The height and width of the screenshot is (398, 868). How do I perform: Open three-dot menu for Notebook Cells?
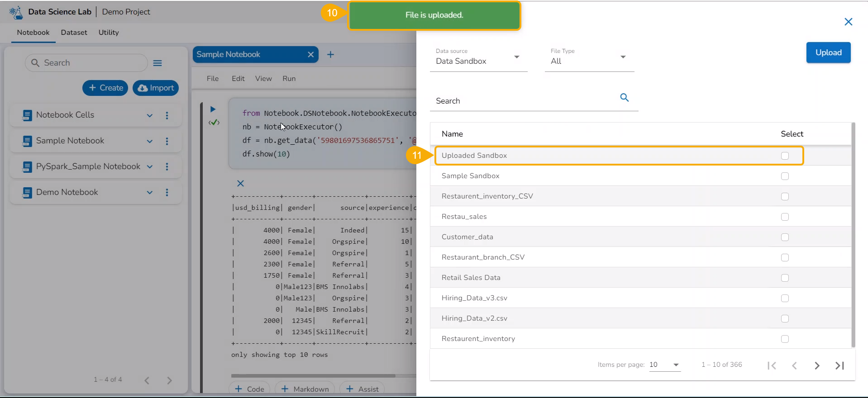pos(167,115)
